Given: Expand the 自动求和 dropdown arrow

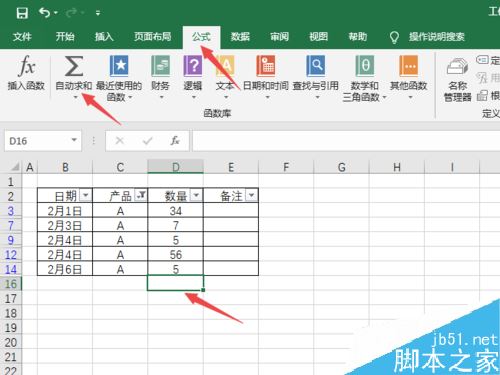Looking at the screenshot, I should click(x=76, y=97).
